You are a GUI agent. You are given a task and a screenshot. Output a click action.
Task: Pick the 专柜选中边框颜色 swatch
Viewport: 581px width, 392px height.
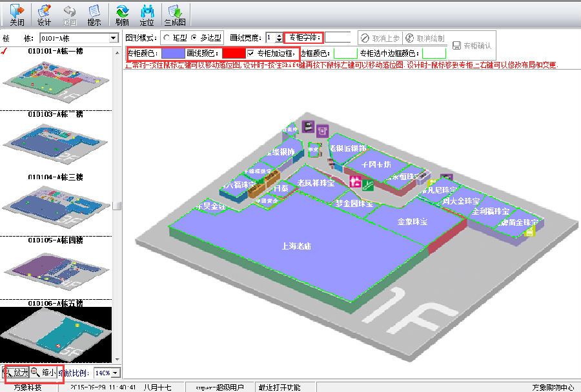(x=434, y=54)
